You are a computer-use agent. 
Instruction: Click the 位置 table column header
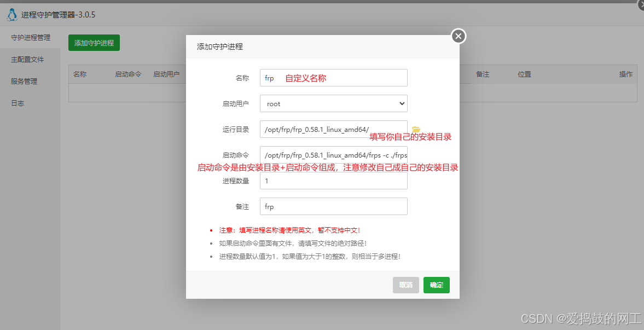525,74
